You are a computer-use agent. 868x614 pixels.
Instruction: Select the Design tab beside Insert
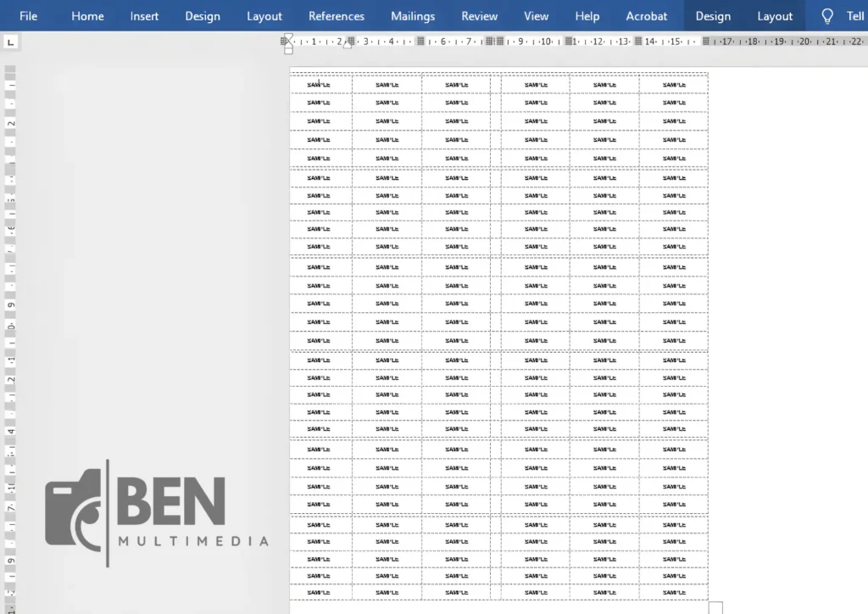203,16
